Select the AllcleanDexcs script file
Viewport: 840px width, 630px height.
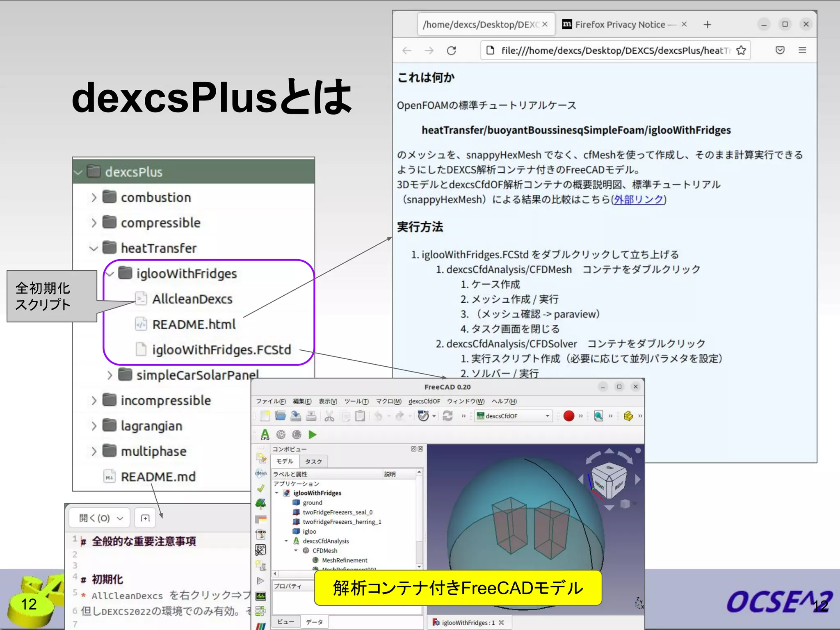pos(184,299)
